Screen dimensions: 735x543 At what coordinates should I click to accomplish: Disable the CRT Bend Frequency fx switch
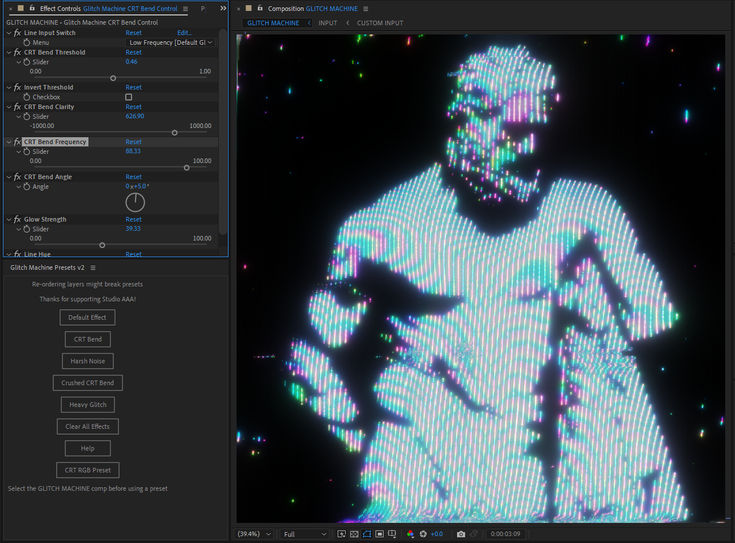tap(17, 142)
